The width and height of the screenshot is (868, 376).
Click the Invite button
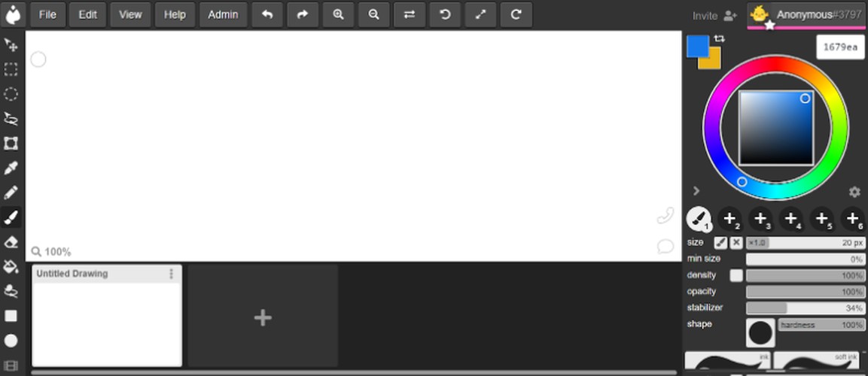714,16
